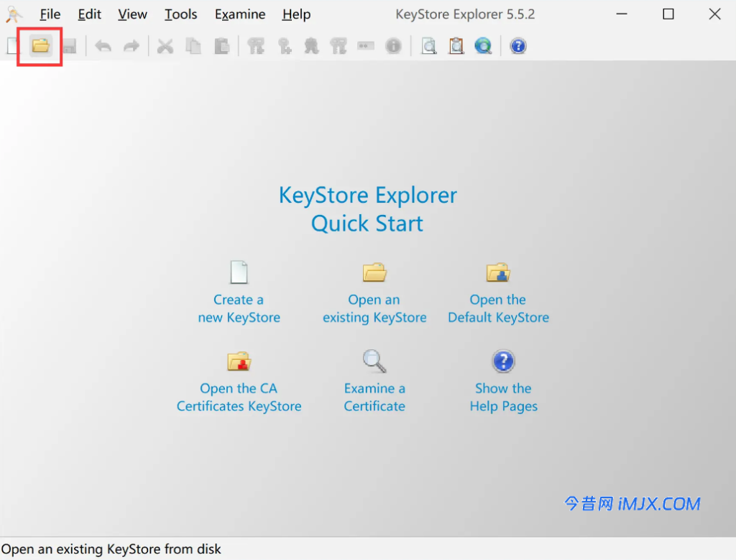Screen dimensions: 736x560
Task: Click the Redo arrow toolbar icon
Action: [132, 46]
